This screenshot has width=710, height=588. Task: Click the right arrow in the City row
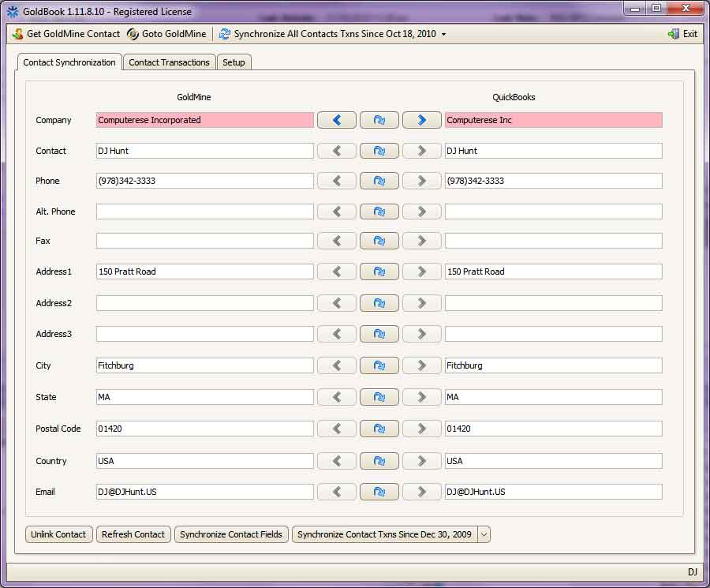(x=421, y=365)
